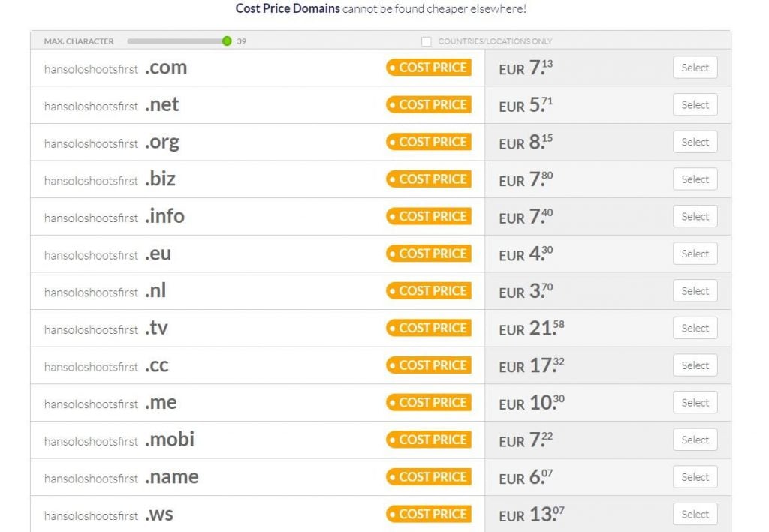769x532 pixels.
Task: Choose the .org domain Select button
Action: click(x=695, y=142)
